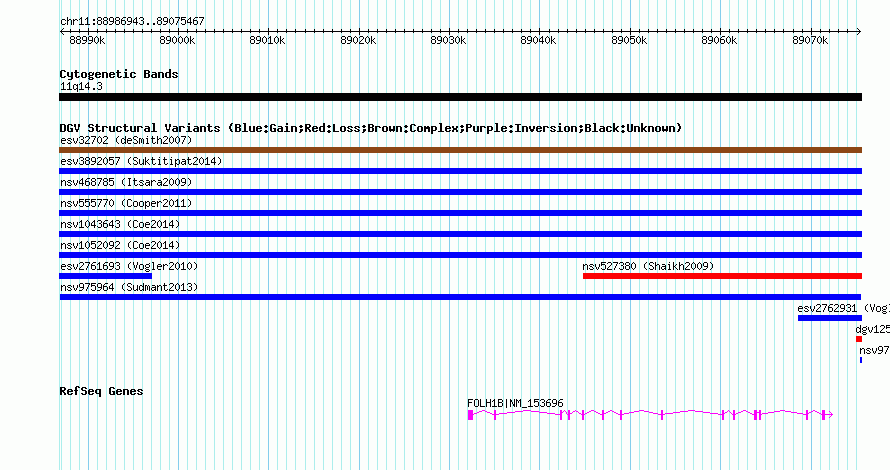The width and height of the screenshot is (890, 470).
Task: Select the esv2761693 (Vogler2010) label
Action: coord(129,266)
